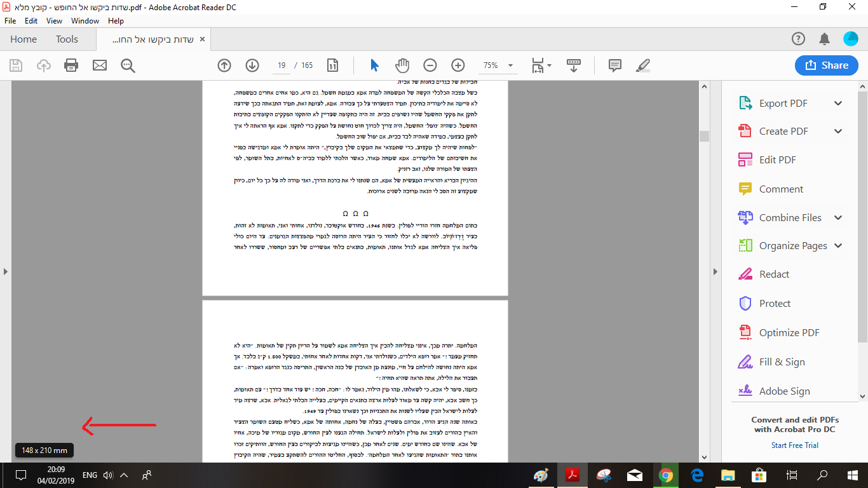868x488 pixels.
Task: Open the Comment sticky note tool
Action: [x=614, y=65]
